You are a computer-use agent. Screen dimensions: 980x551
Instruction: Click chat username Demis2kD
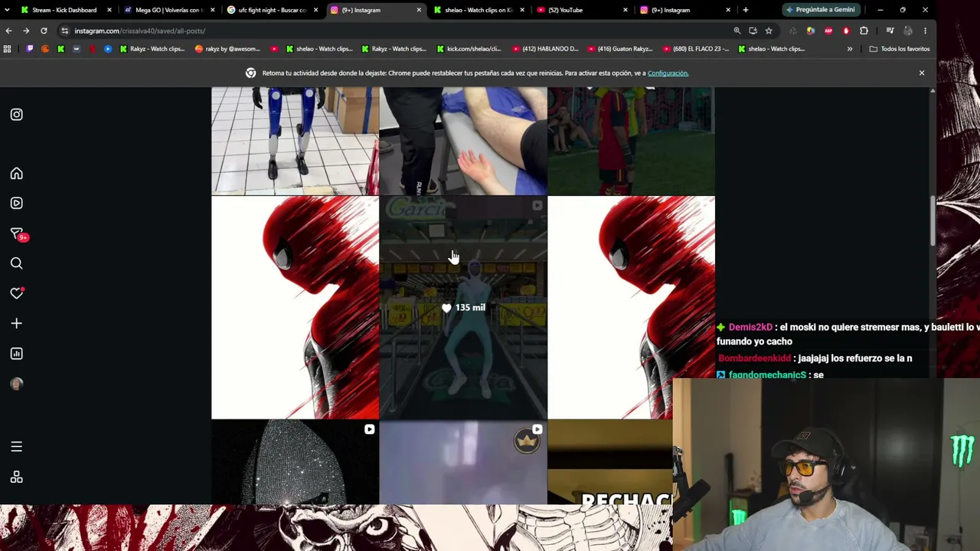click(x=750, y=328)
